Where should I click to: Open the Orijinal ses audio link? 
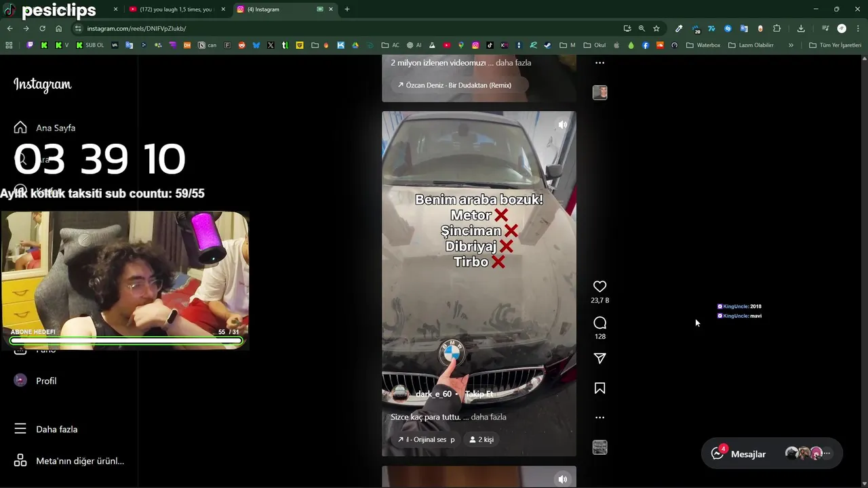[x=426, y=439]
